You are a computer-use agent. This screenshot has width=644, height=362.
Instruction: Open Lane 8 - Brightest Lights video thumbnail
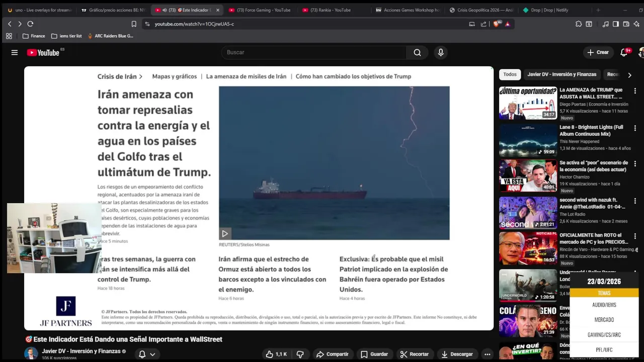528,140
